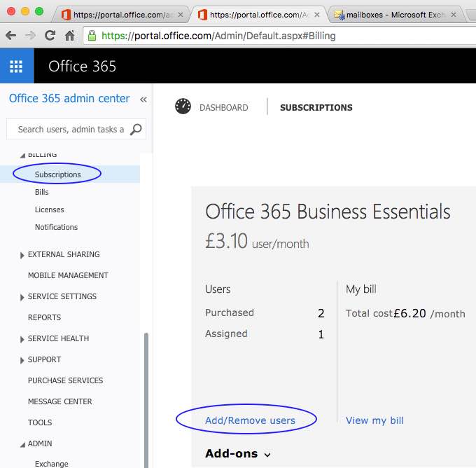Open EXTERNAL SHARING section label
The image size is (476, 468).
click(64, 254)
